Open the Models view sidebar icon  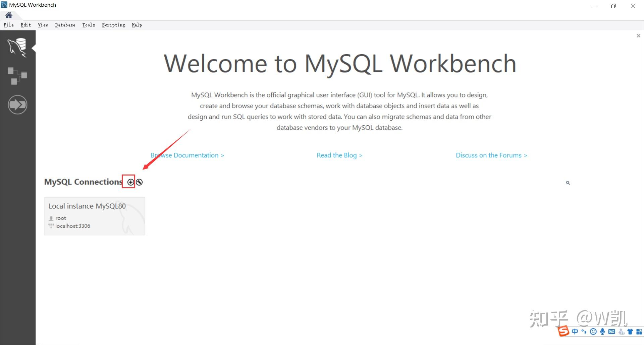click(17, 76)
